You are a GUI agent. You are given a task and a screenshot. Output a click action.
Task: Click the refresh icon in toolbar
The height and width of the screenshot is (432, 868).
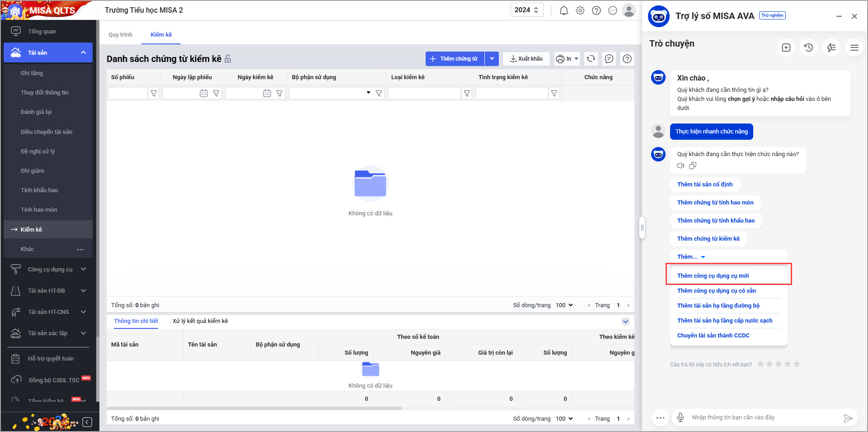(x=591, y=59)
